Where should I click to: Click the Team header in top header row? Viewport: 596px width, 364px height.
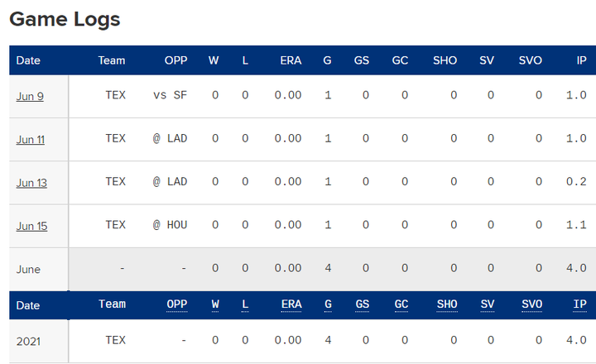[112, 60]
